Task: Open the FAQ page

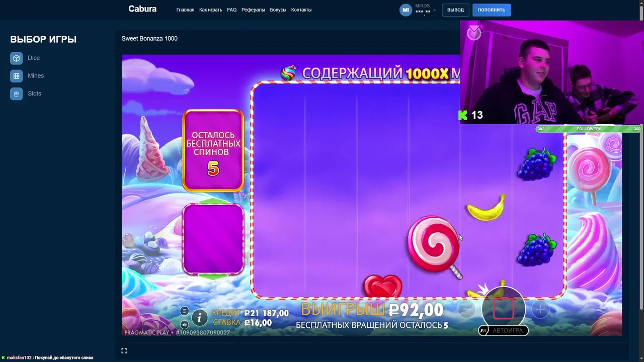Action: [231, 10]
